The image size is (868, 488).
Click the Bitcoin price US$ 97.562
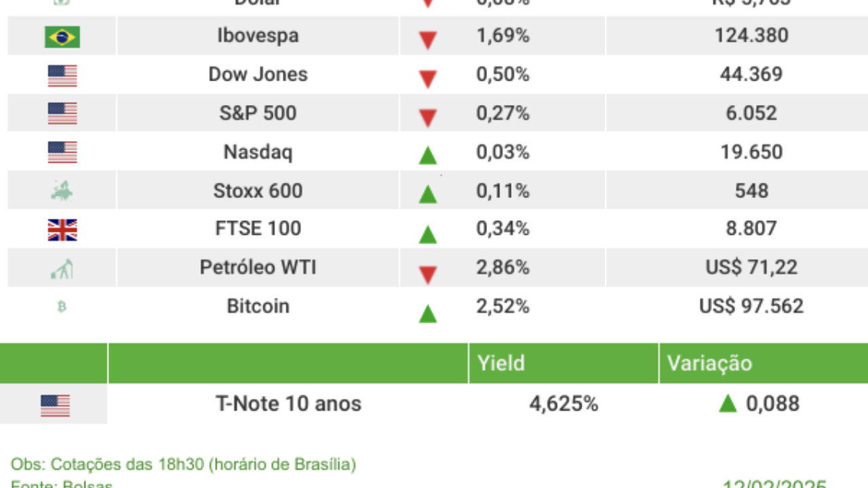point(751,306)
